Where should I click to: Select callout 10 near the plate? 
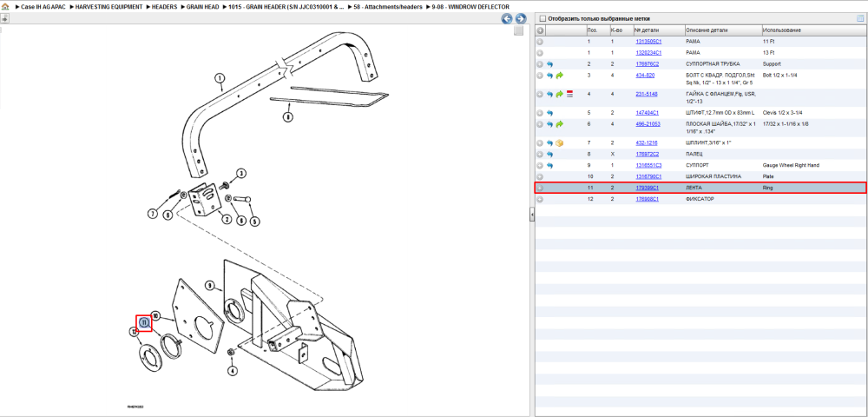click(x=155, y=315)
